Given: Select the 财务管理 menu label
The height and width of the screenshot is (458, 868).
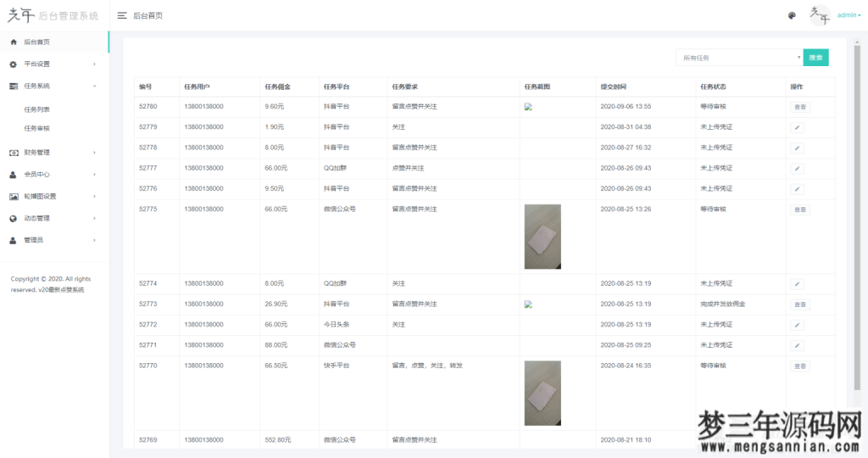Looking at the screenshot, I should tap(36, 153).
